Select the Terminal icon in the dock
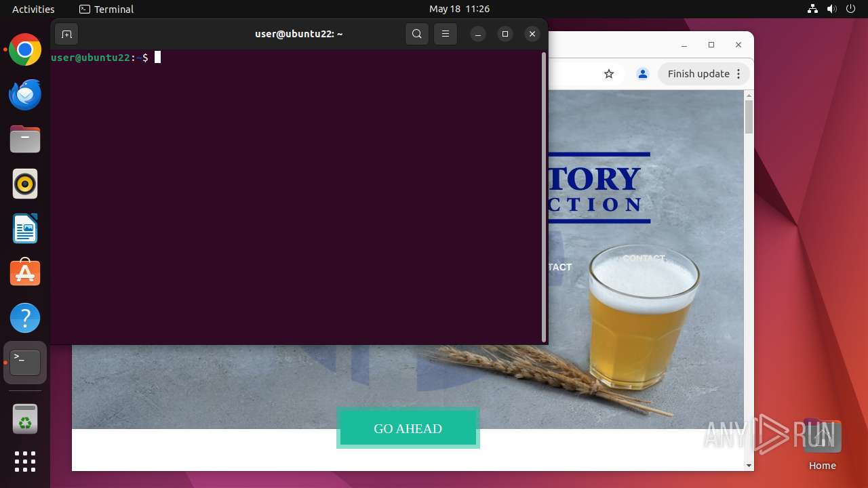 pos(25,363)
